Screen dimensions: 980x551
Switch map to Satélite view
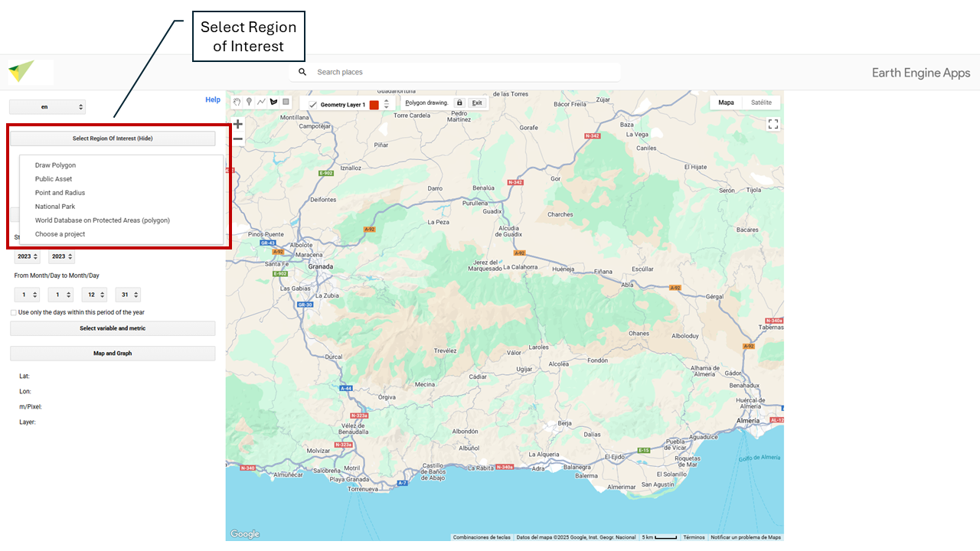pyautogui.click(x=760, y=103)
